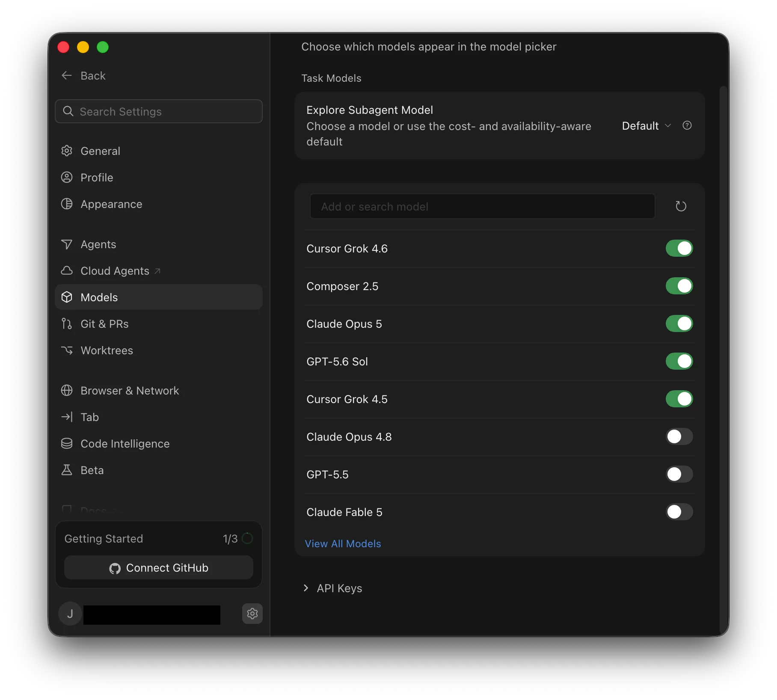
Task: Click the refresh models list icon
Action: (x=681, y=206)
